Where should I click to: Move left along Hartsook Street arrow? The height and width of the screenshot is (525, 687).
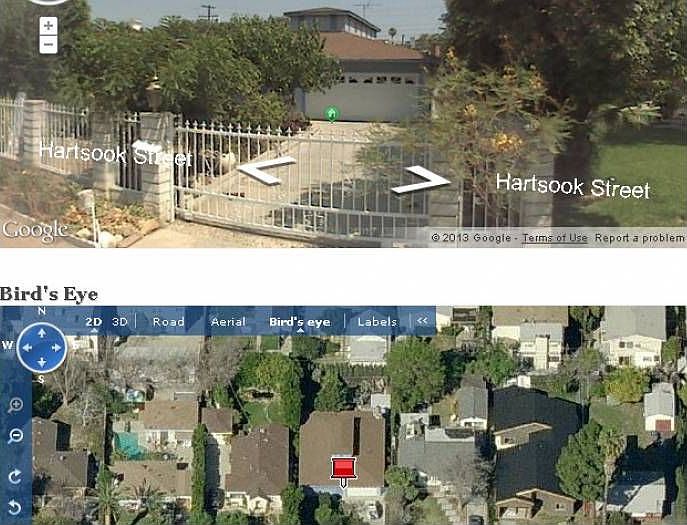coord(266,170)
